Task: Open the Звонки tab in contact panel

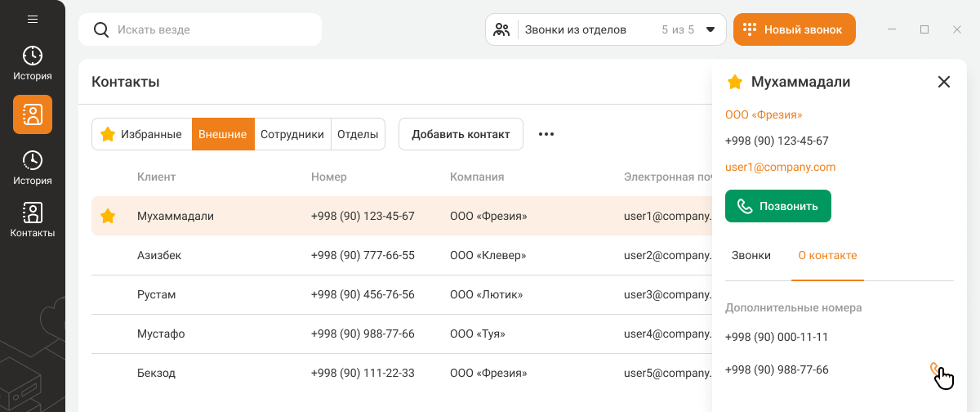Action: click(x=751, y=255)
